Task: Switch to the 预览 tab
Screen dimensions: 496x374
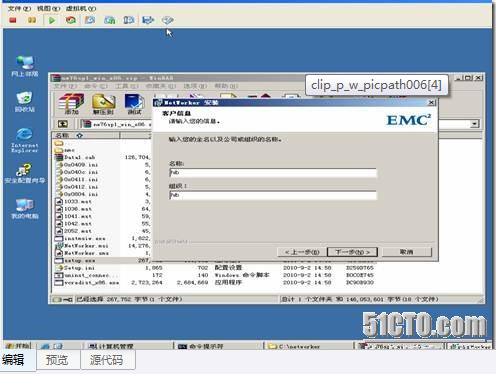Action: pyautogui.click(x=57, y=360)
